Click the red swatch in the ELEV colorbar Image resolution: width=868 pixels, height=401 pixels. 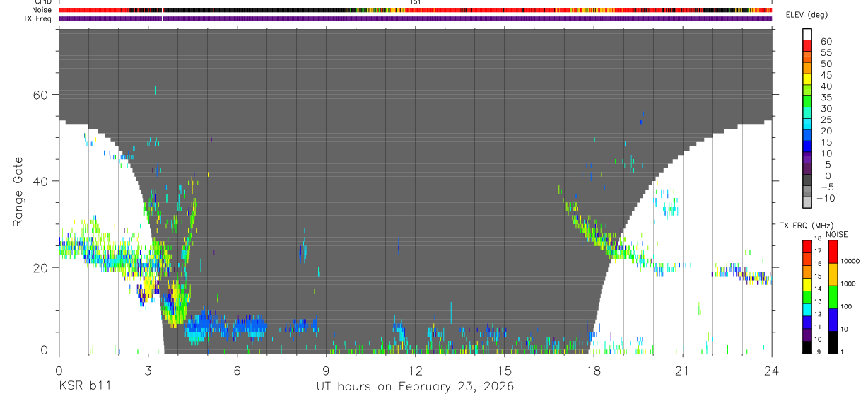click(x=807, y=45)
